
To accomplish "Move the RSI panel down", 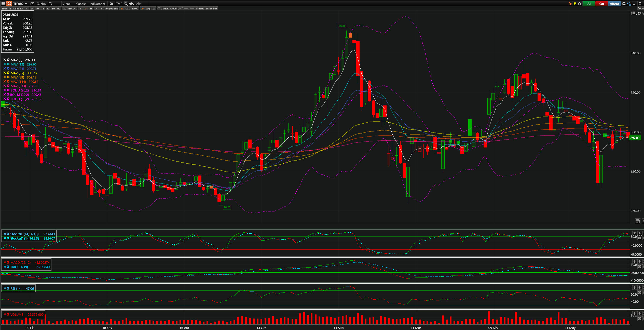I will [639, 287].
